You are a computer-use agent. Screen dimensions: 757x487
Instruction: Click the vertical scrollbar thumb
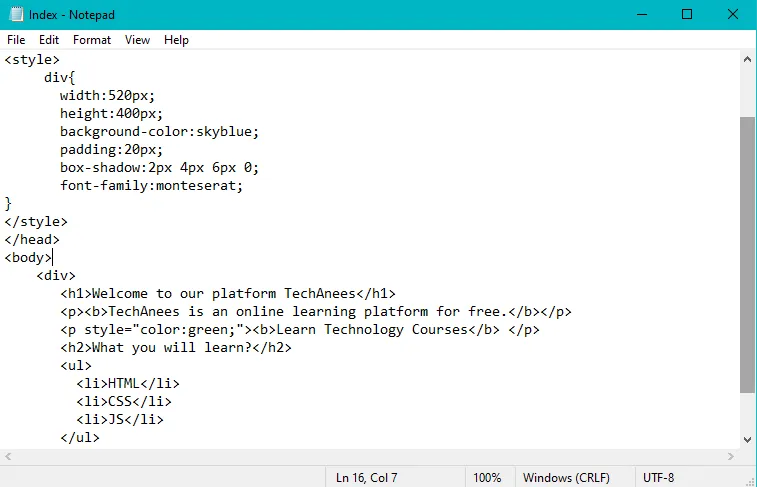pos(747,255)
